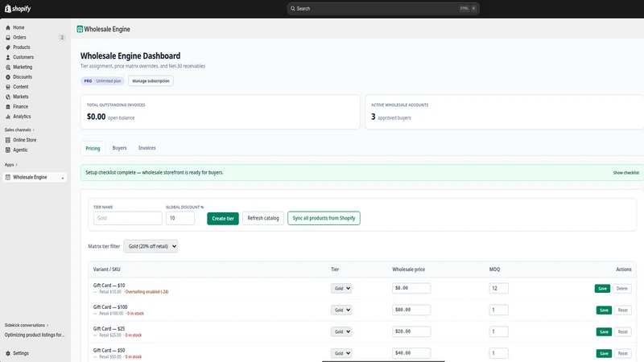The image size is (644, 362).
Task: Click the Analytics chart icon
Action: point(8,117)
